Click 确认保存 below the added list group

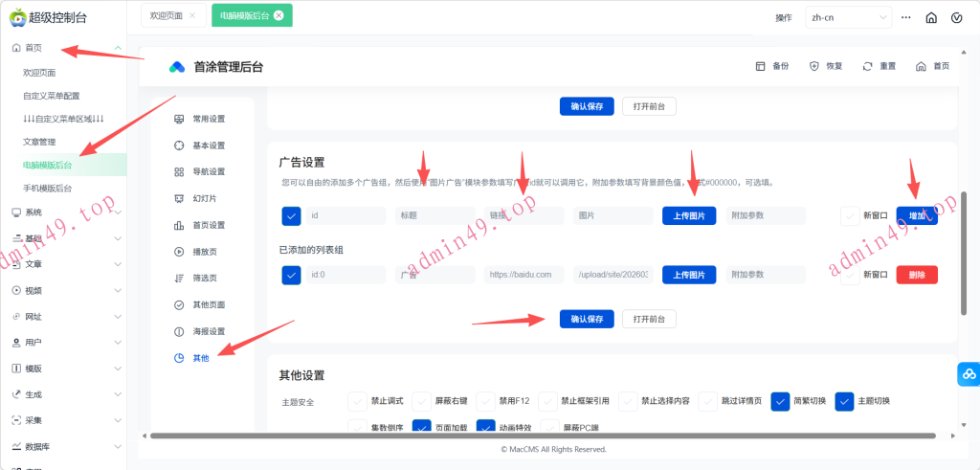tap(586, 319)
